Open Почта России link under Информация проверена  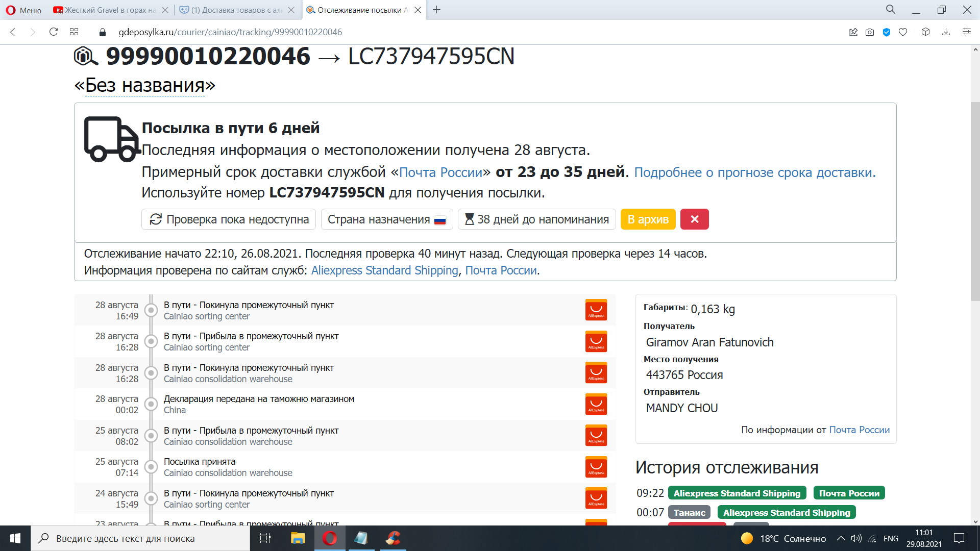501,270
